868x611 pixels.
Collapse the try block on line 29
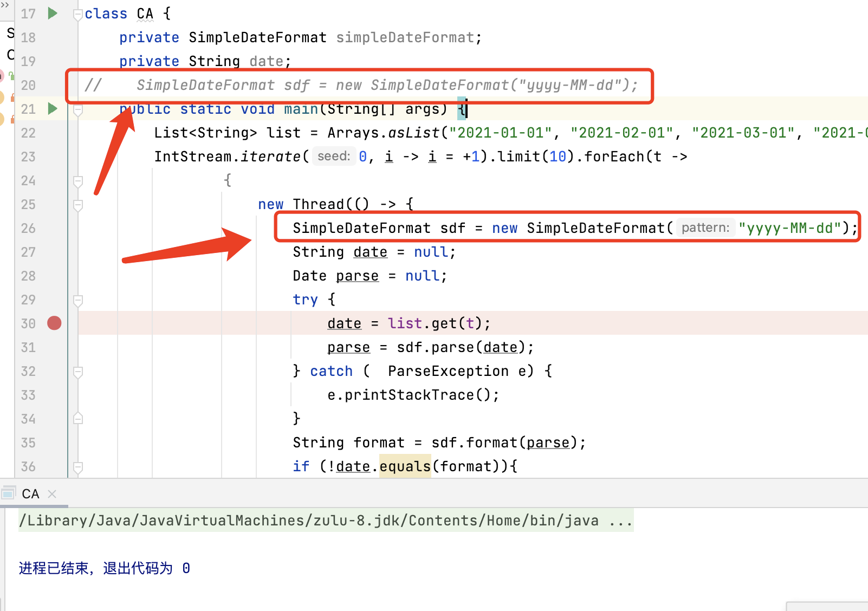78,300
